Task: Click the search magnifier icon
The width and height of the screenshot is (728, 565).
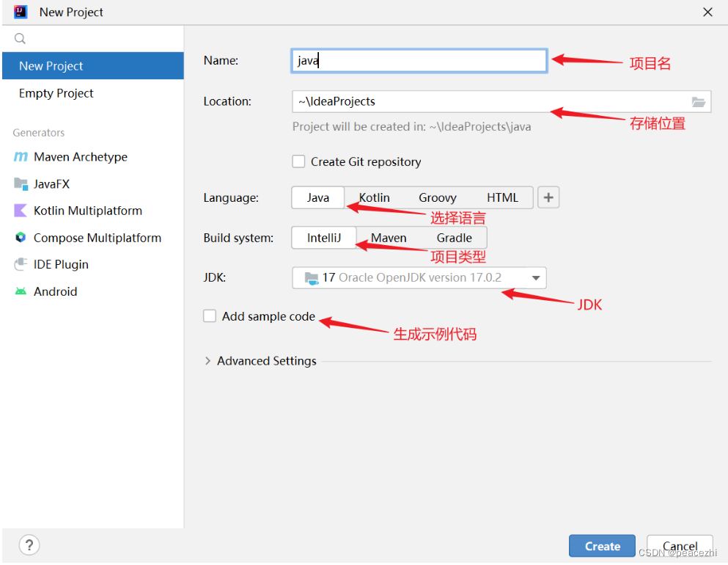Action: coord(20,39)
